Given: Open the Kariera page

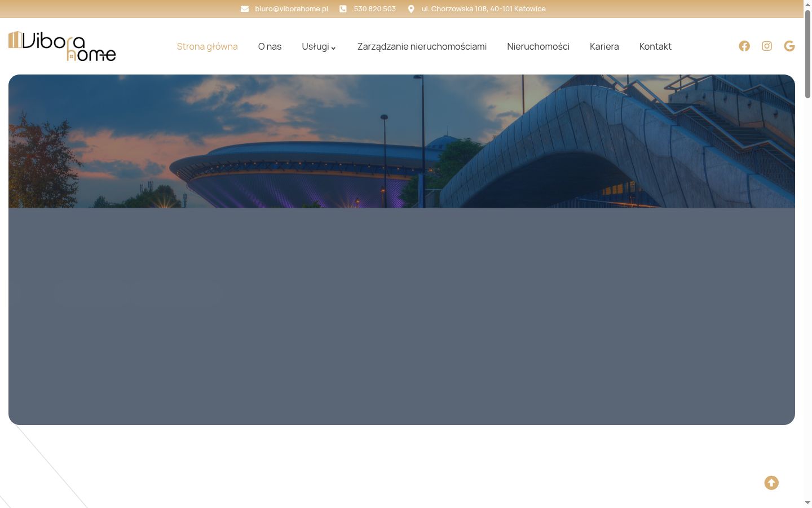Looking at the screenshot, I should pos(604,46).
